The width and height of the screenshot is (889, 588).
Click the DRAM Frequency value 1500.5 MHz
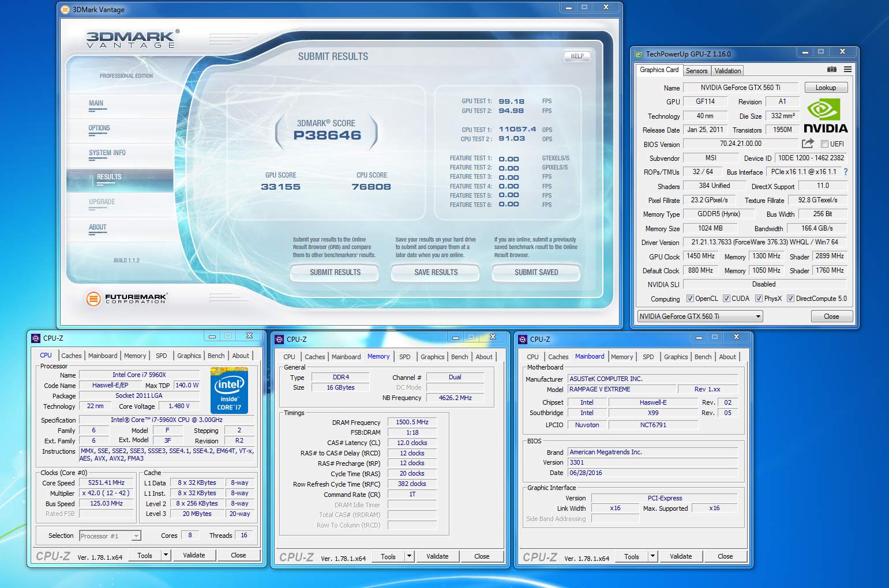coord(412,422)
